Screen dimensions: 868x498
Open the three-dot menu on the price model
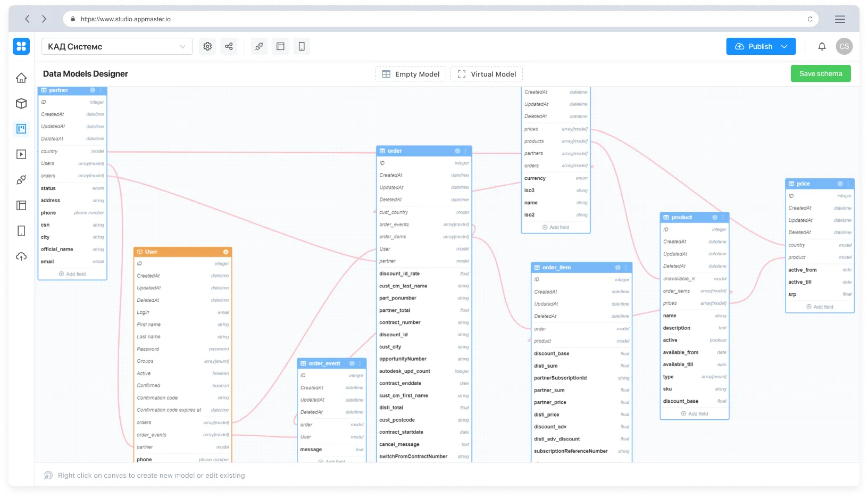pos(848,184)
